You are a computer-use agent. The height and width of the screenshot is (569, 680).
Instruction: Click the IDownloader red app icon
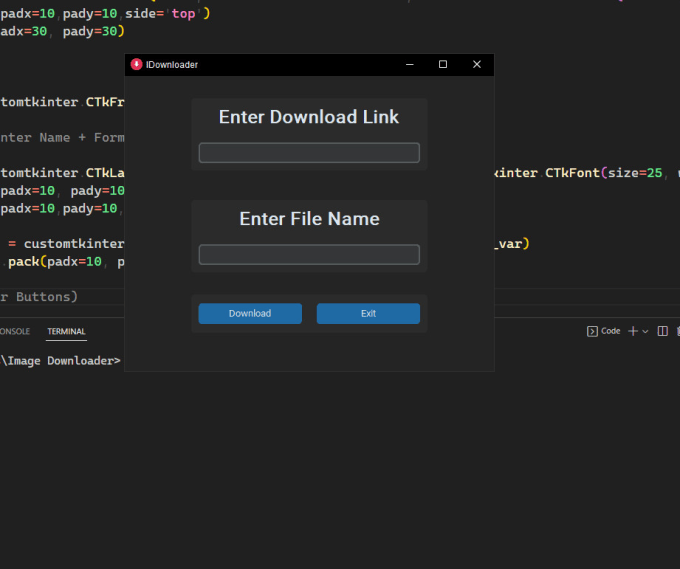click(136, 64)
